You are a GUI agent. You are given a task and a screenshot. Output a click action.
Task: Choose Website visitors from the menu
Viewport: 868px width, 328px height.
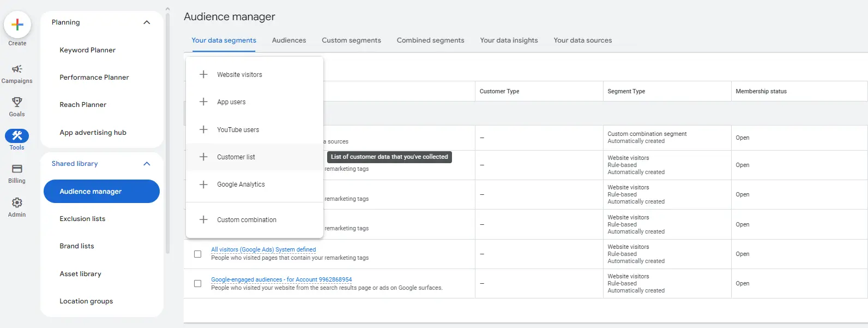point(255,74)
